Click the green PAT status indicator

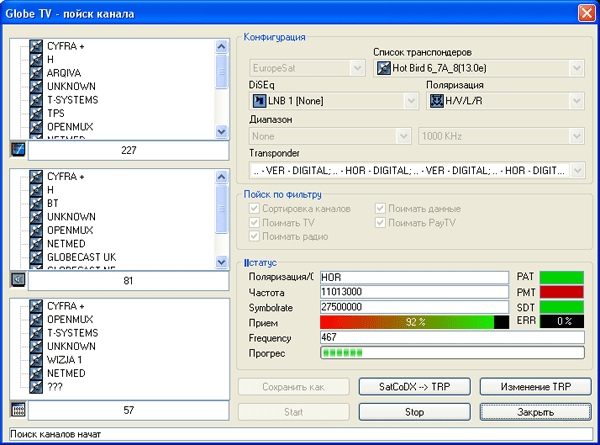[562, 277]
